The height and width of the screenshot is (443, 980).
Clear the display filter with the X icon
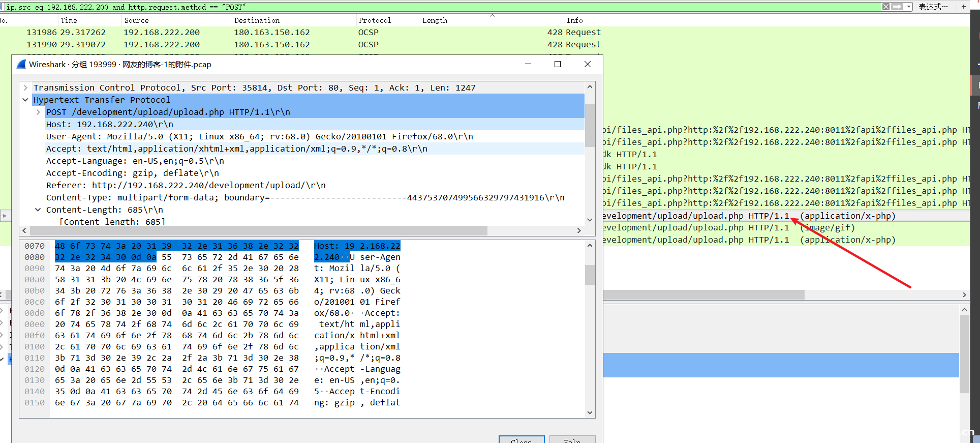[886, 7]
